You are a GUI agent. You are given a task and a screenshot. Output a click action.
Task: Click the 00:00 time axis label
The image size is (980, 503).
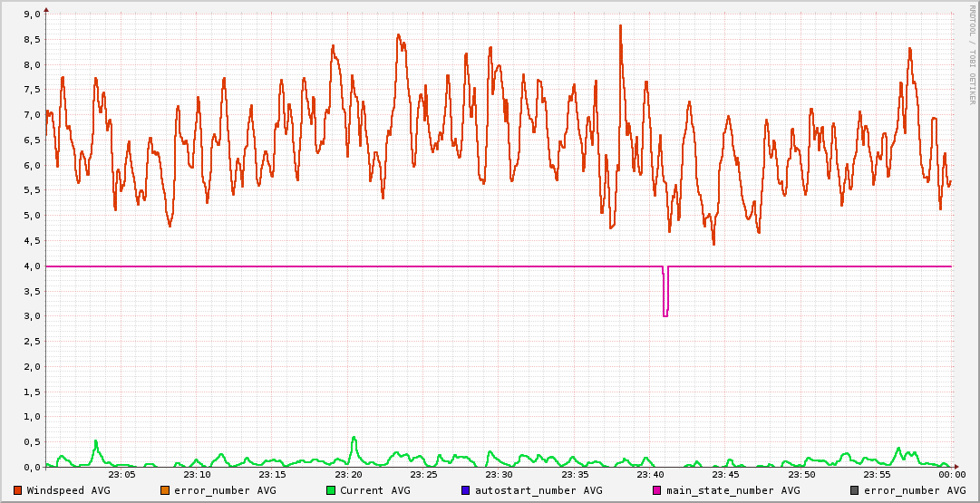[x=951, y=474]
